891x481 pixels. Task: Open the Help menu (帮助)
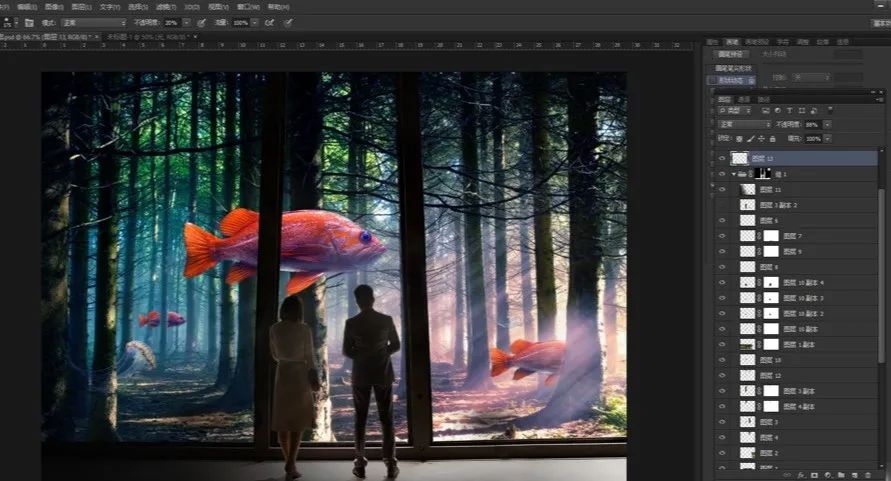tap(278, 7)
